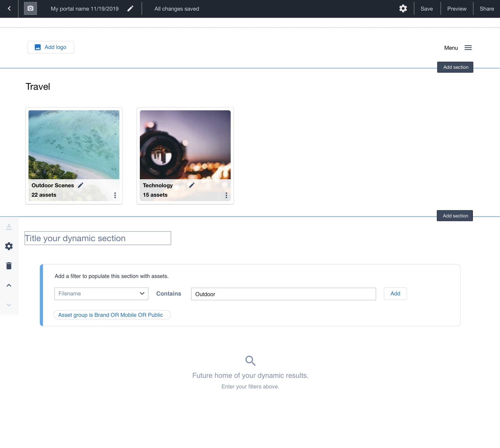Open the hamburger Menu

point(468,48)
